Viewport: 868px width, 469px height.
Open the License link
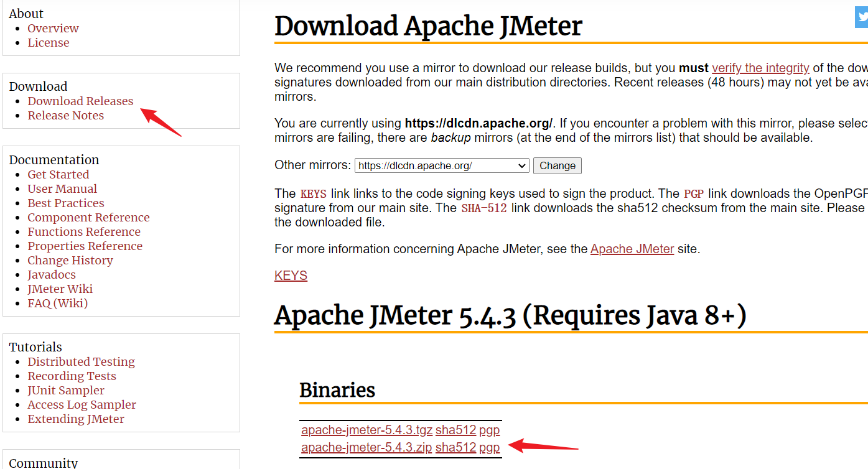coord(49,42)
